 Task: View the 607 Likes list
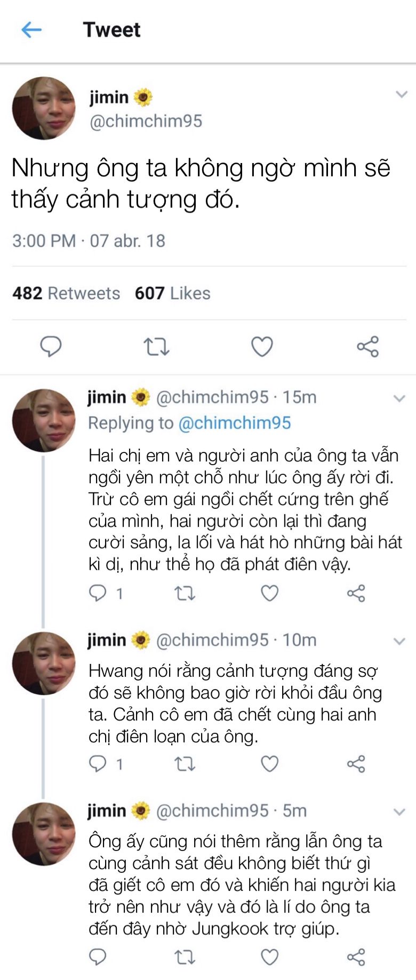[172, 293]
